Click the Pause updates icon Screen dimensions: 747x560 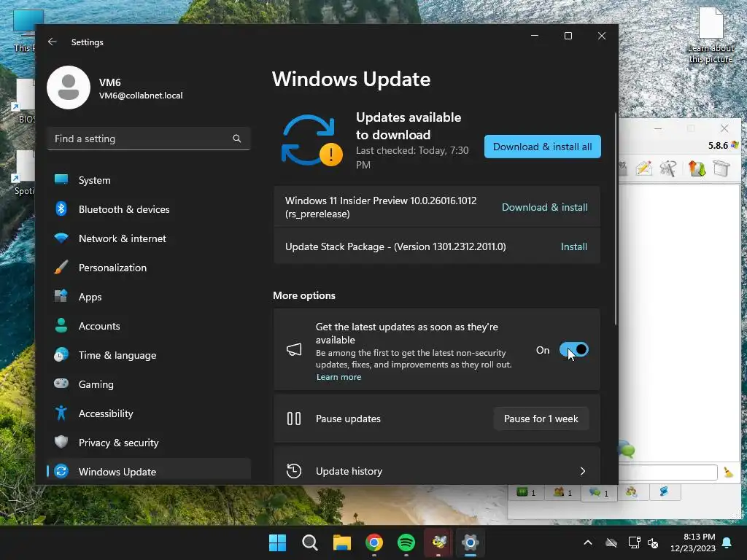click(294, 419)
